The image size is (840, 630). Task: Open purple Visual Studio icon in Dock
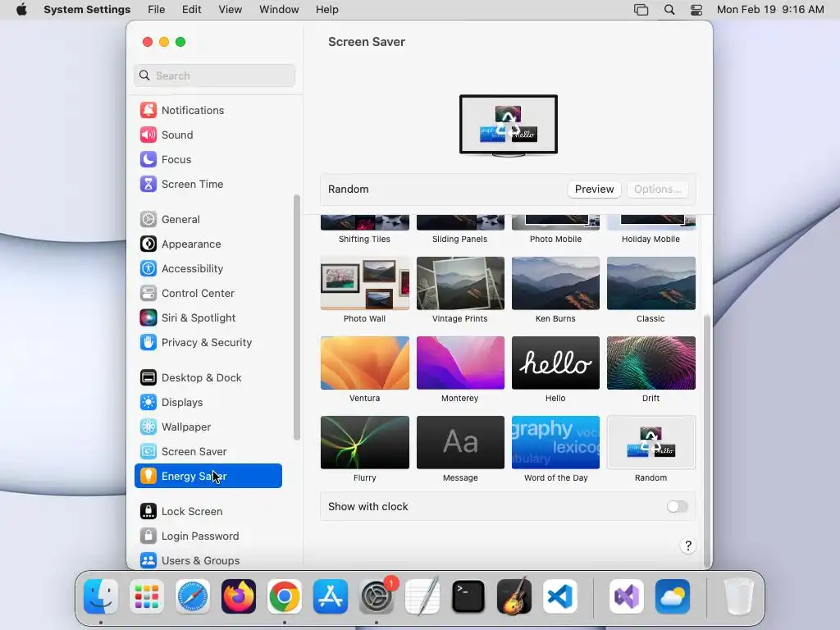tap(627, 597)
